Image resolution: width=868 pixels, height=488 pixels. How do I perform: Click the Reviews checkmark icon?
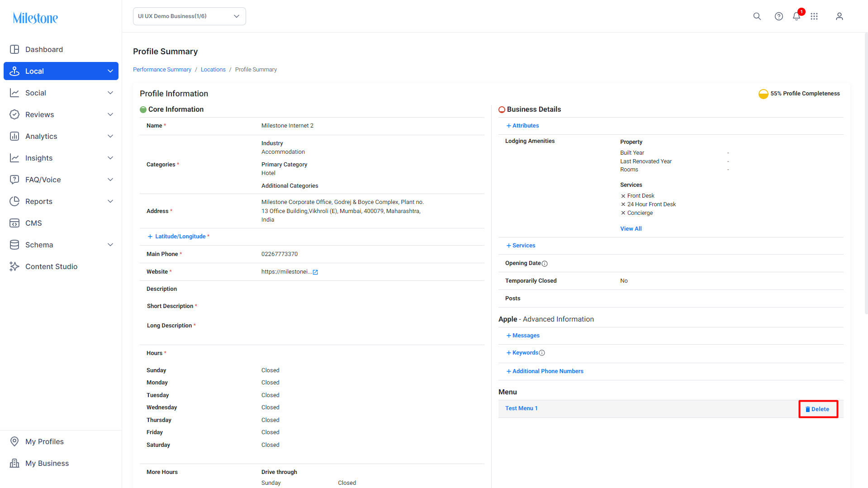pos(14,114)
